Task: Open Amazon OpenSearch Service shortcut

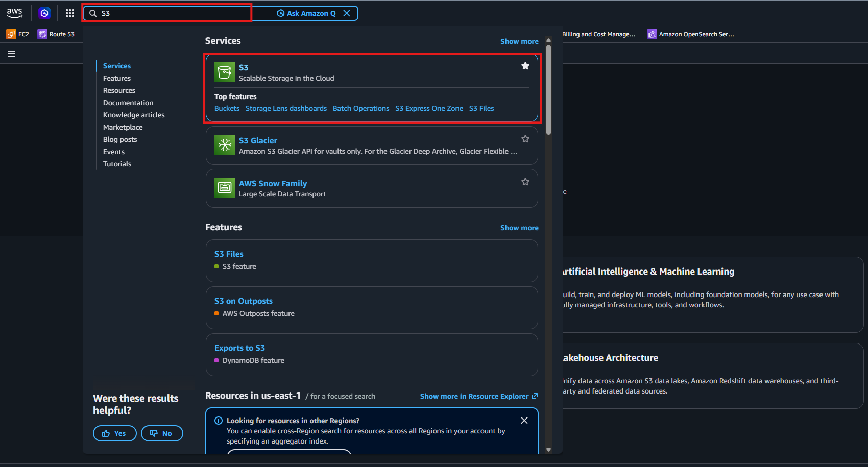Action: coord(691,34)
